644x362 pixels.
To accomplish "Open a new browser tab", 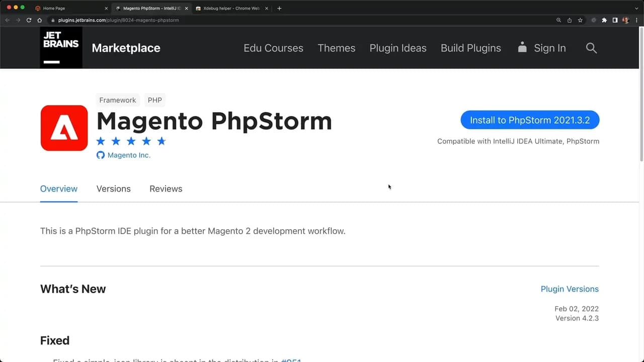I will [x=279, y=8].
